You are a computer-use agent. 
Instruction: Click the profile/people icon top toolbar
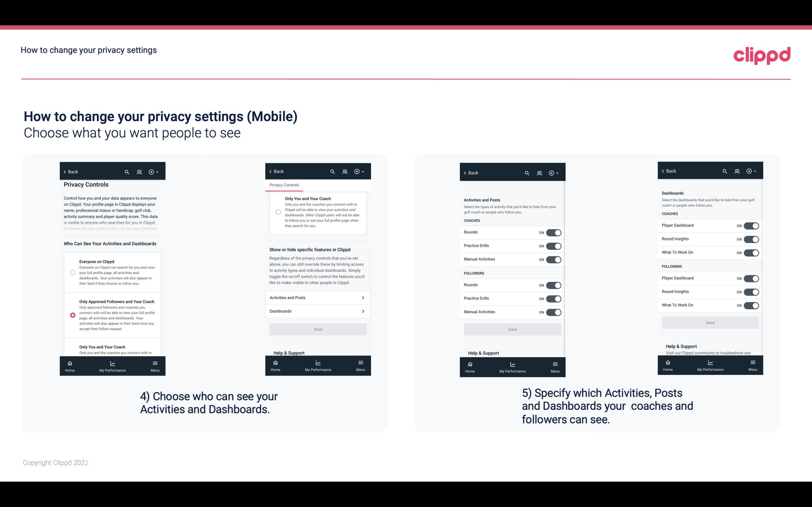pos(139,172)
